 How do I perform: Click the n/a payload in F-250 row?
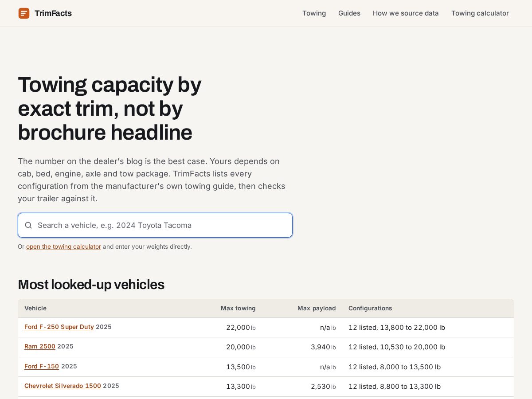[328, 328]
